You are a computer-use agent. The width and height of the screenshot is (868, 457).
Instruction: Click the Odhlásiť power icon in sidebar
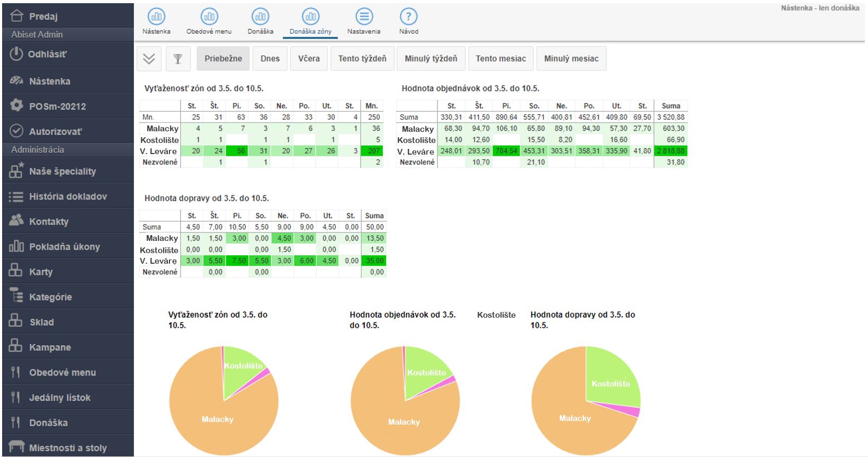(16, 54)
